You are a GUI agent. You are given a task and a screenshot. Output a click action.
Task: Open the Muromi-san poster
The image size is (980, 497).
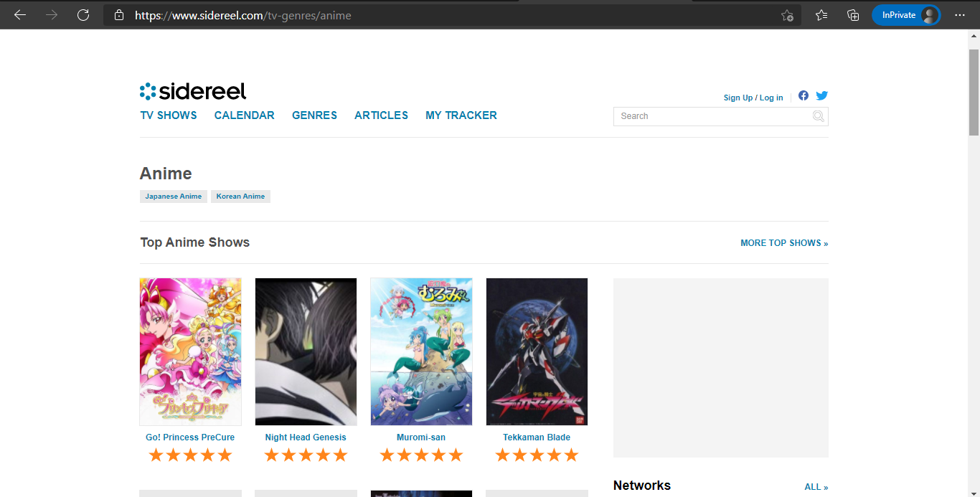[x=421, y=351]
